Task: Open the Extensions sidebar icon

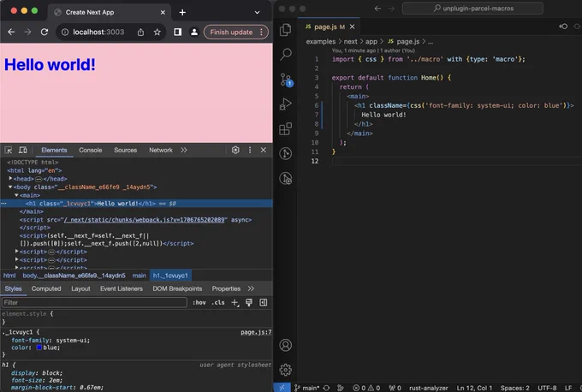Action: [285, 128]
